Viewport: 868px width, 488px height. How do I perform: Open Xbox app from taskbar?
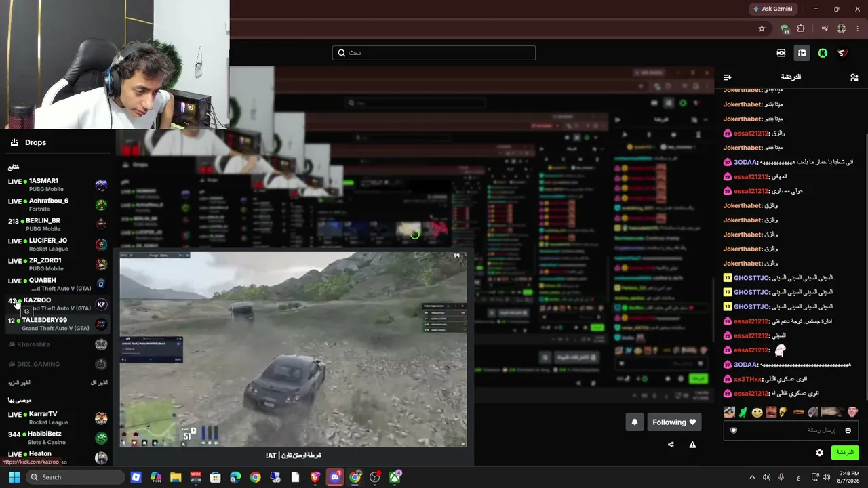[x=395, y=477]
